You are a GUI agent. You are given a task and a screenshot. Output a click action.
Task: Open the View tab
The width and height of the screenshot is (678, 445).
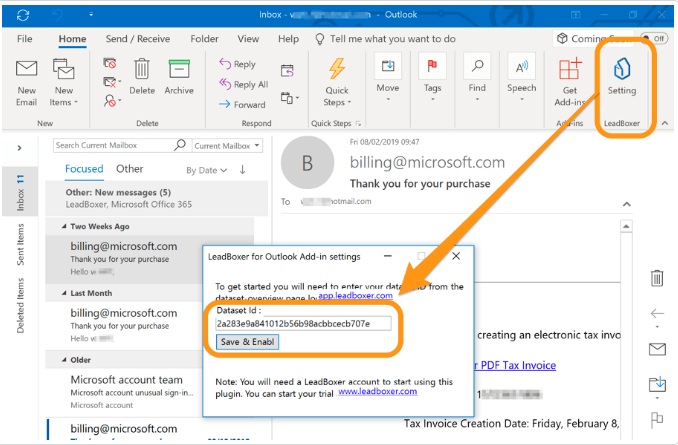click(x=248, y=38)
